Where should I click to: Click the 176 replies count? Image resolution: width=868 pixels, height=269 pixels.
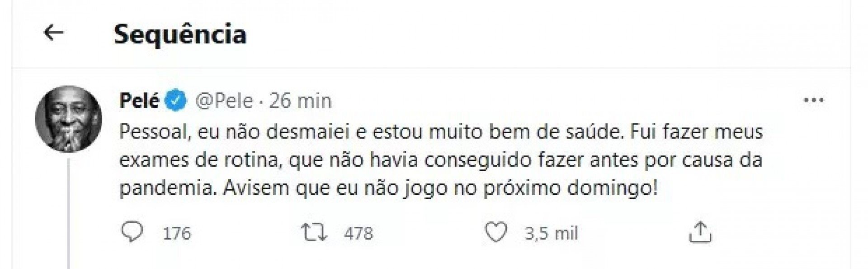(x=176, y=234)
